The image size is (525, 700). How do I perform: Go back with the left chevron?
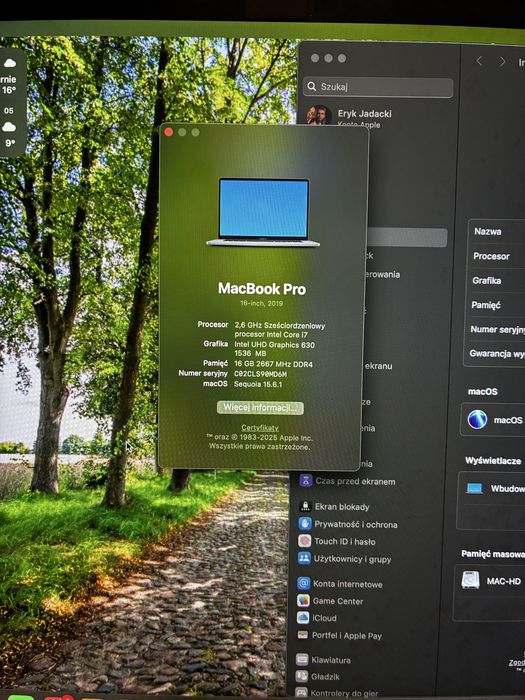[479, 61]
